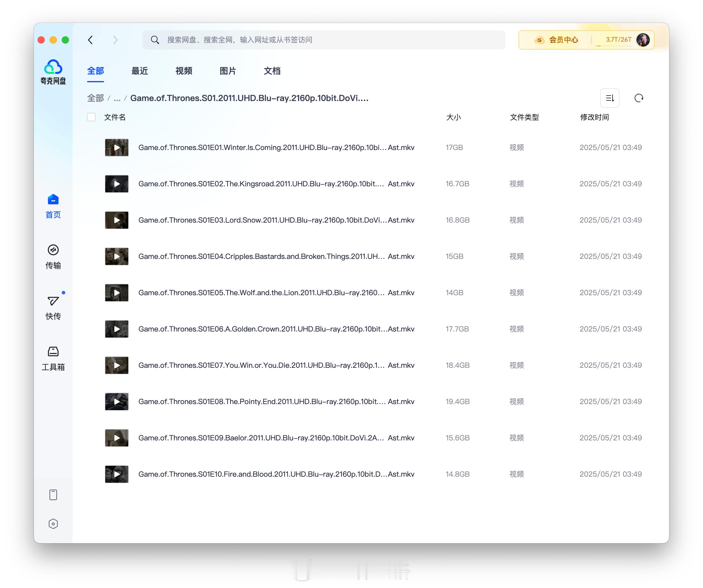This screenshot has width=703, height=588.
Task: Go to 全部 root in breadcrumb
Action: point(95,98)
